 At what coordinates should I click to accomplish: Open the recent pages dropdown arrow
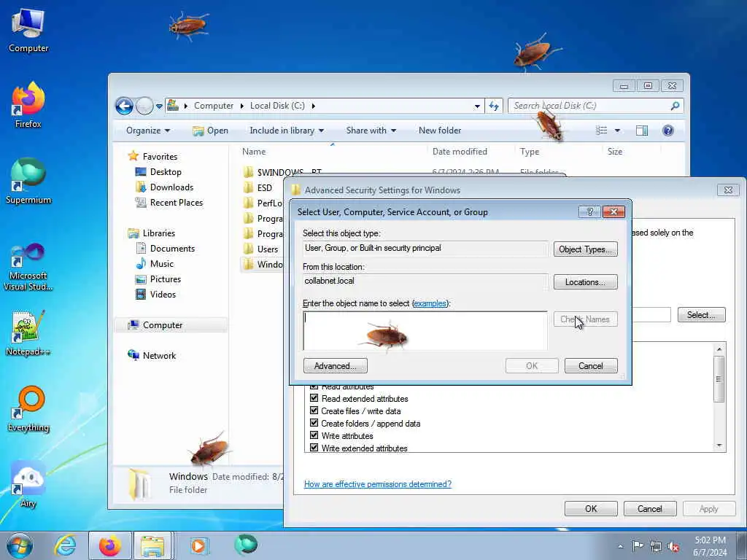pyautogui.click(x=159, y=106)
